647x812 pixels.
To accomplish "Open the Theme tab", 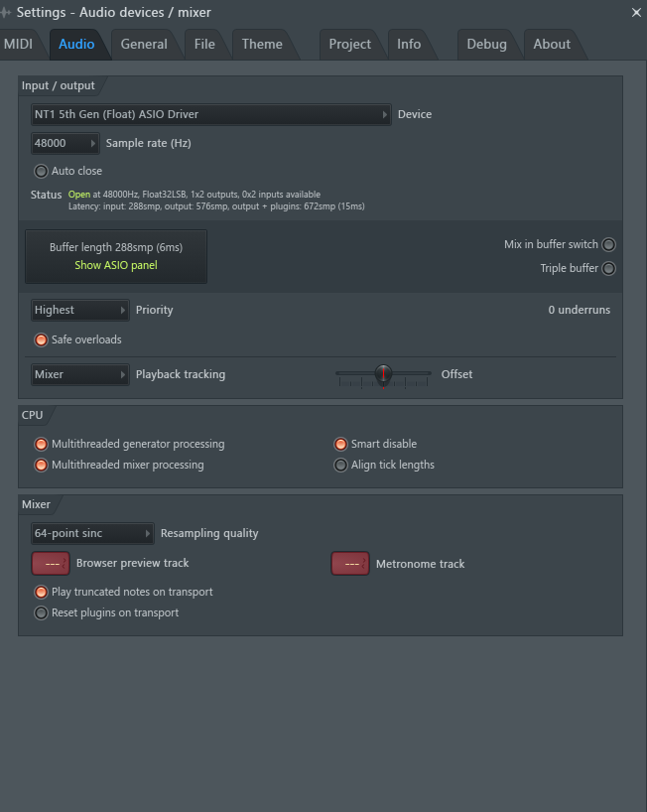I will (262, 44).
